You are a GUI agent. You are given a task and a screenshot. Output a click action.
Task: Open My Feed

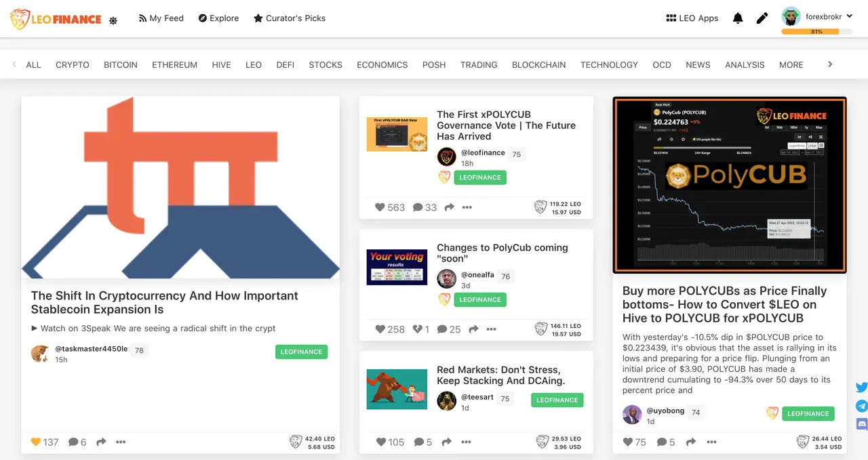[161, 18]
